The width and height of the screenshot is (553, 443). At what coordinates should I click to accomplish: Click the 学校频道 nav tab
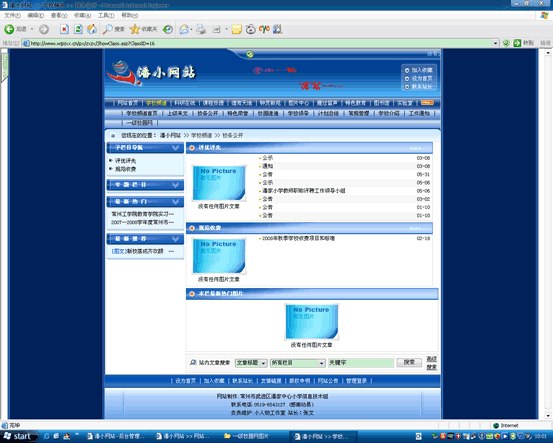coord(156,103)
